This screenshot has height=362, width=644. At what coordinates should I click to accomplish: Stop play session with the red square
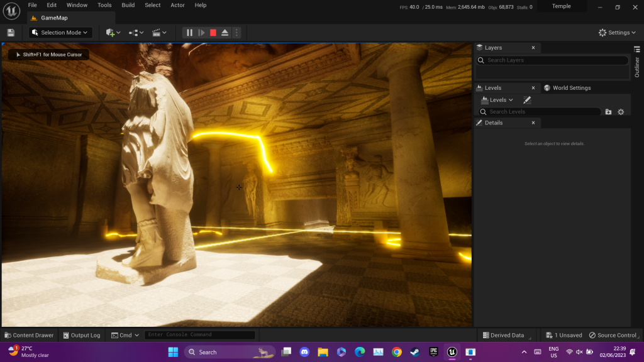[x=213, y=33]
